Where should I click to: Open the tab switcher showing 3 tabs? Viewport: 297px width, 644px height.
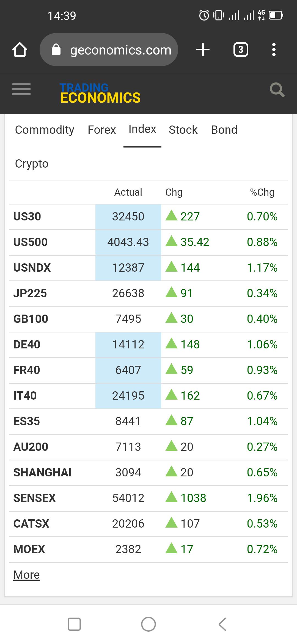[241, 50]
